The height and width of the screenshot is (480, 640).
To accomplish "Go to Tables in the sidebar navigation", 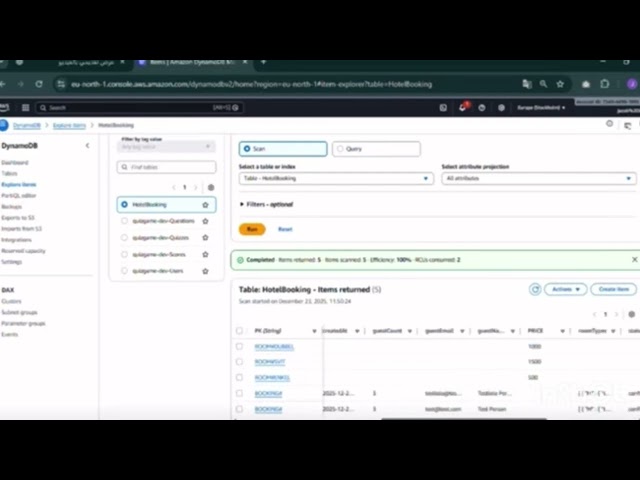I will click(8, 172).
